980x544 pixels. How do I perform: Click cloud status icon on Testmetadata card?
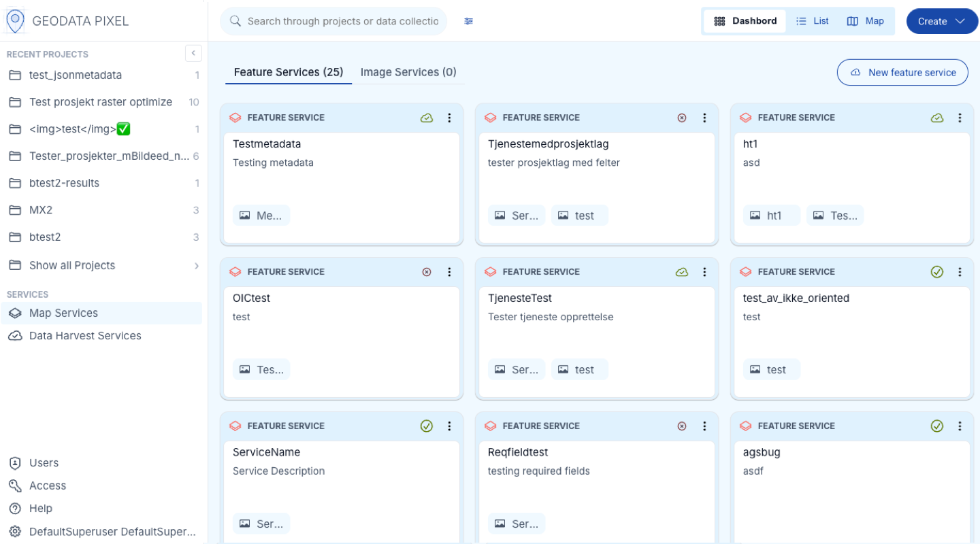coord(427,118)
